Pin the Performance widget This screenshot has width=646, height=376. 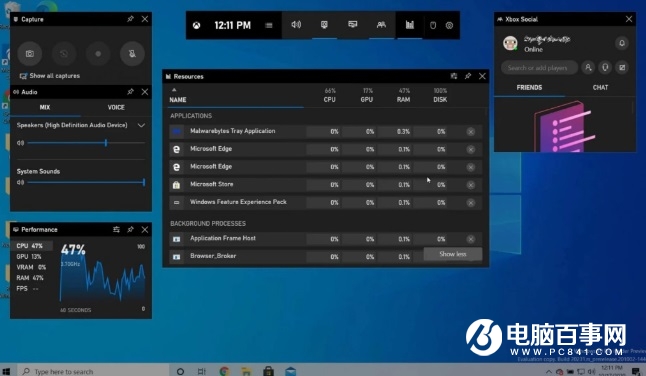coord(130,229)
